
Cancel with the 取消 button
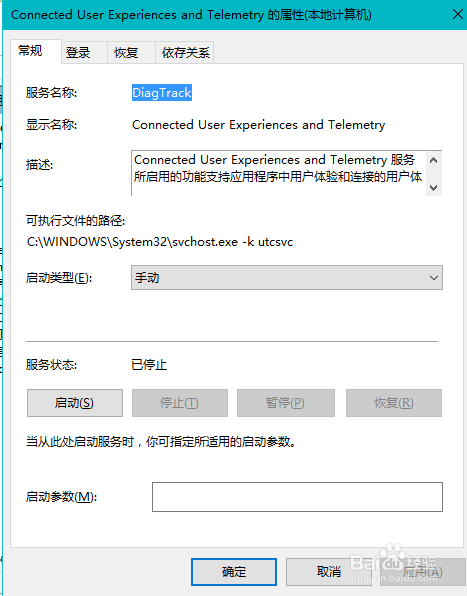coord(329,572)
